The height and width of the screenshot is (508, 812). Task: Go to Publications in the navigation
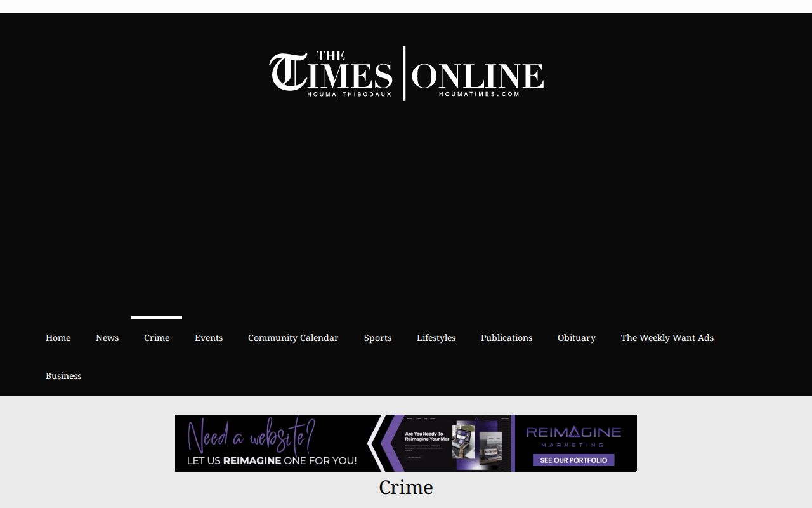[x=506, y=338]
